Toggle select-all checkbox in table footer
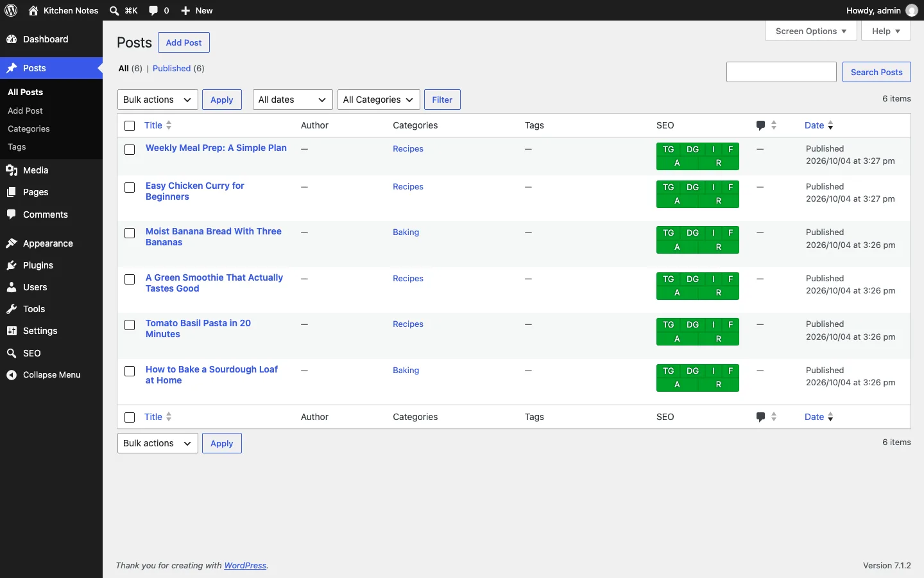This screenshot has height=578, width=924. [130, 417]
